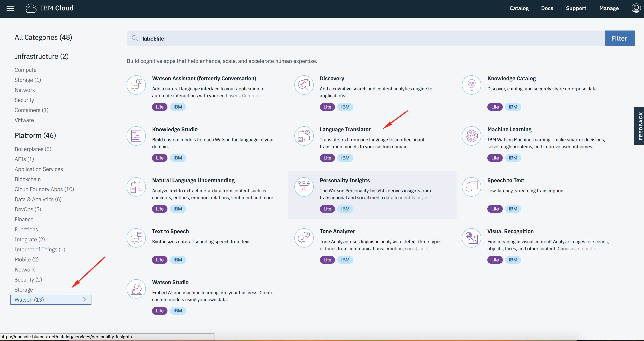Open the Integrate (2) category
This screenshot has height=341, width=644.
[30, 239]
